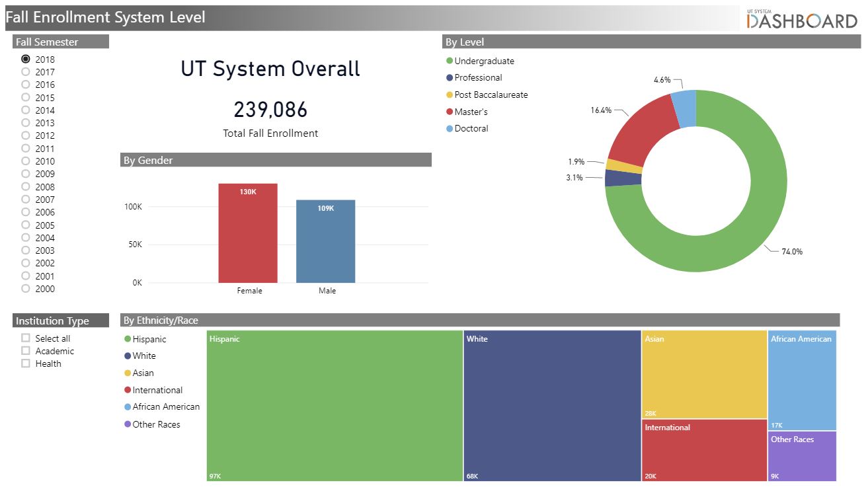This screenshot has width=868, height=493.
Task: Click the Professional legend entry
Action: 474,77
